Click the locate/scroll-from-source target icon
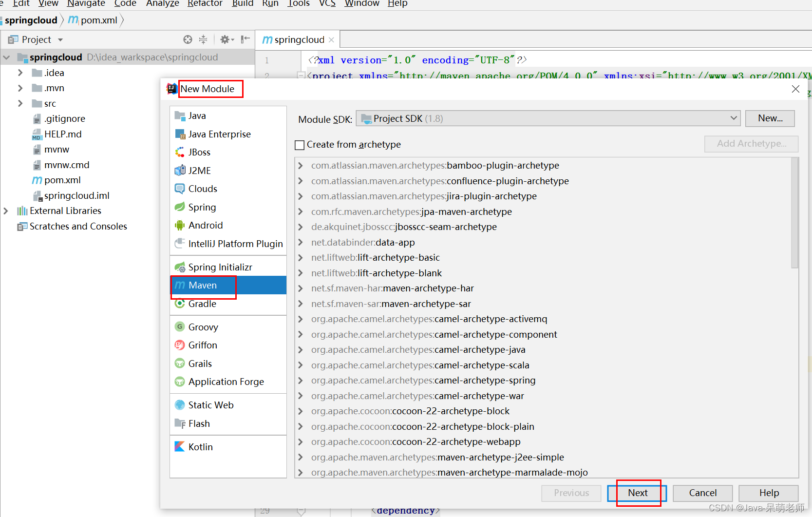Viewport: 812px width, 517px height. point(188,39)
